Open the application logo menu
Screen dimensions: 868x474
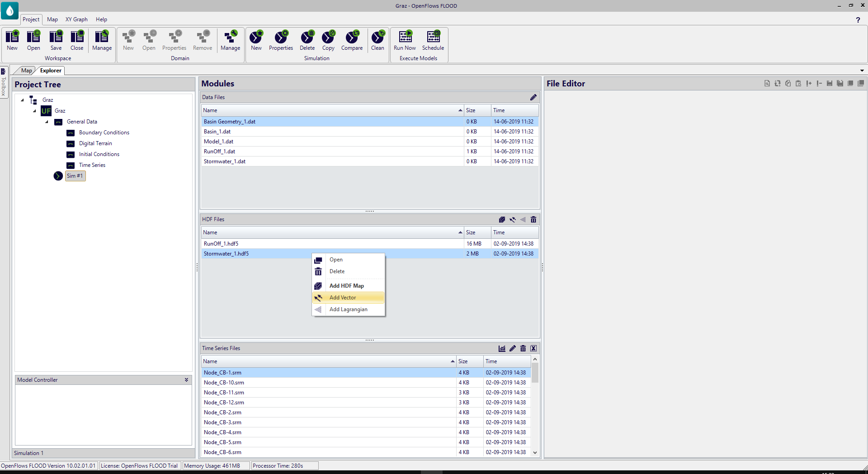point(9,10)
